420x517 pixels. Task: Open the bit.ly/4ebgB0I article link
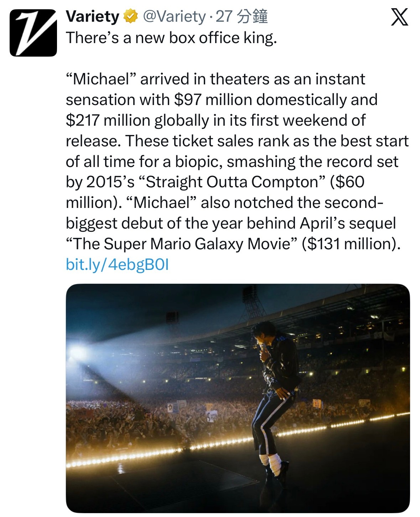(x=118, y=264)
